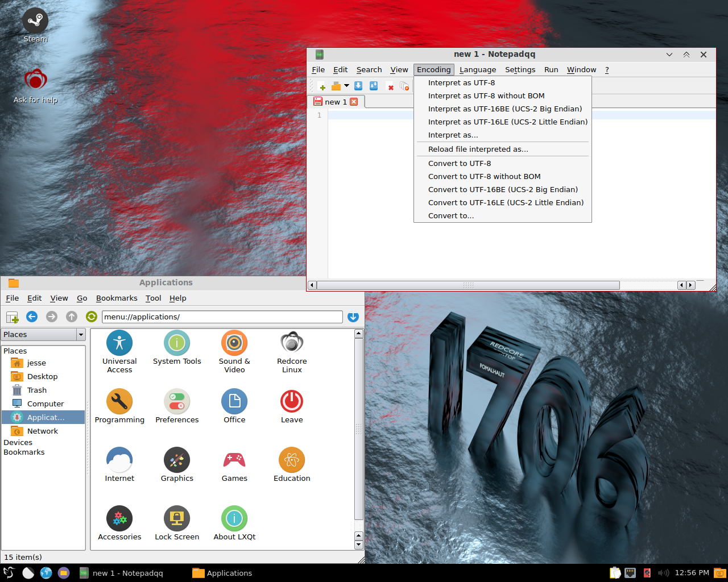Image resolution: width=728 pixels, height=582 pixels.
Task: Click the blue Go arrow beside path bar
Action: coord(353,317)
